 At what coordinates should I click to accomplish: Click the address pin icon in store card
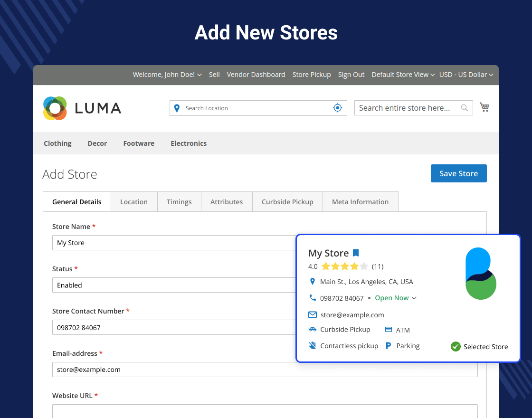[313, 282]
